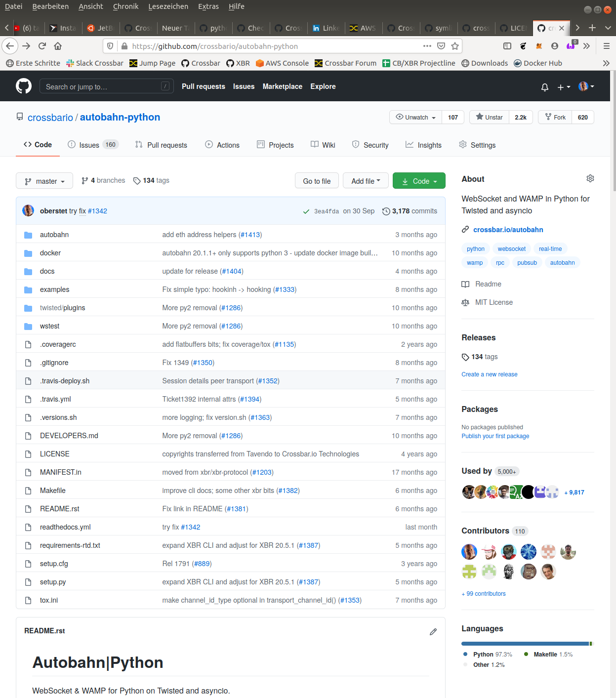Open the GitHub home page via Octocat logo

(23, 86)
